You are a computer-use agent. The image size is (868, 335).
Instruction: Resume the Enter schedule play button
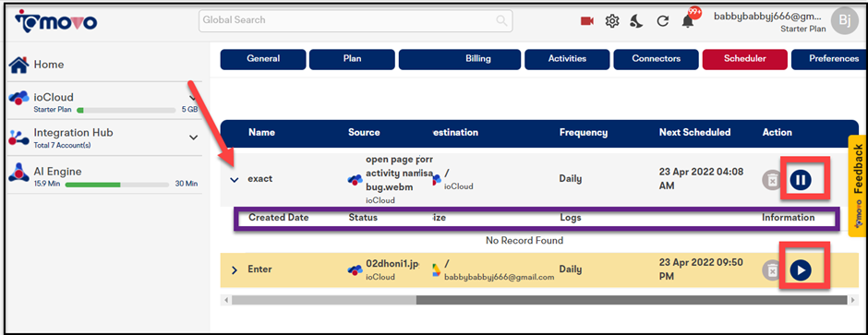pos(801,269)
